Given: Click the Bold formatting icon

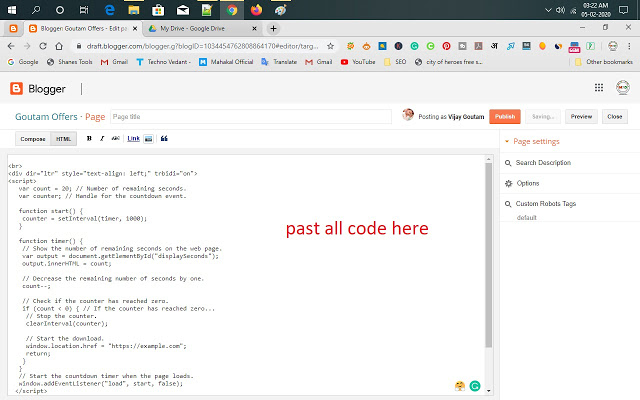Looking at the screenshot, I should 89,138.
